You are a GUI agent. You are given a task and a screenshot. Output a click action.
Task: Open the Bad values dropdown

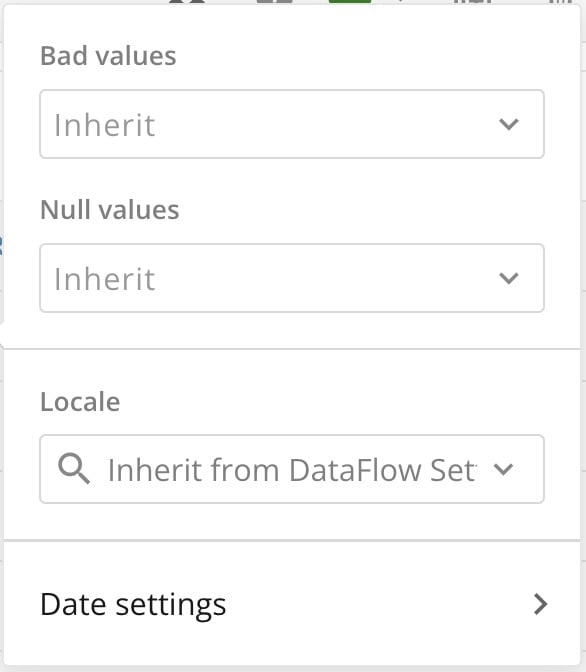[x=292, y=124]
